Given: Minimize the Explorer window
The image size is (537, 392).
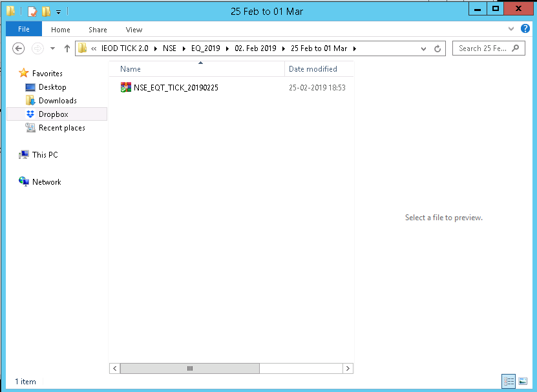Looking at the screenshot, I should (x=478, y=9).
